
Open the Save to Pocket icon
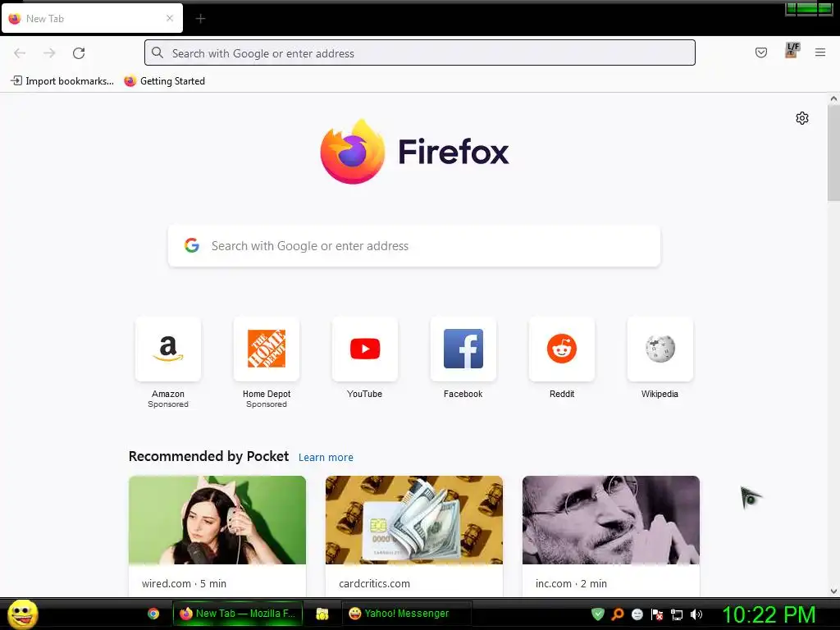(x=760, y=52)
